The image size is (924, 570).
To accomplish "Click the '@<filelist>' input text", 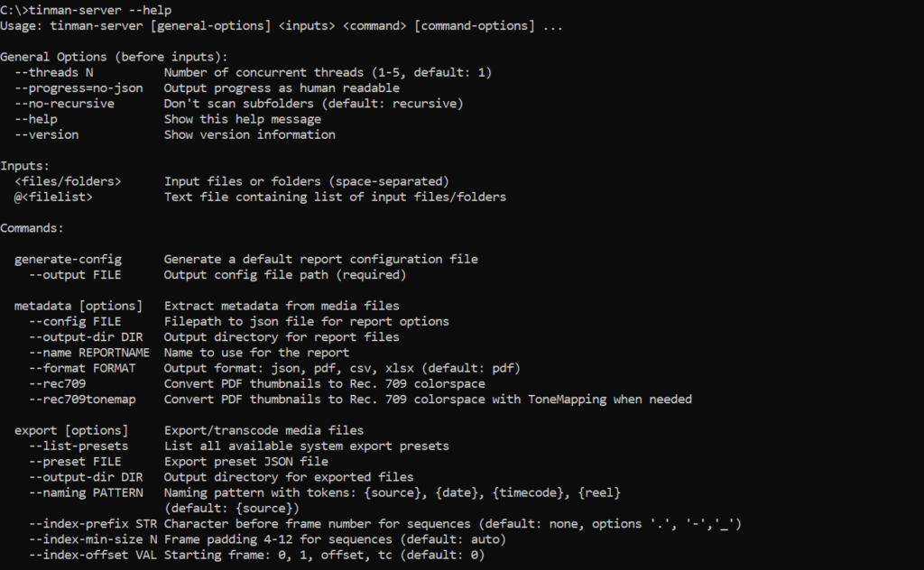I will [x=53, y=197].
